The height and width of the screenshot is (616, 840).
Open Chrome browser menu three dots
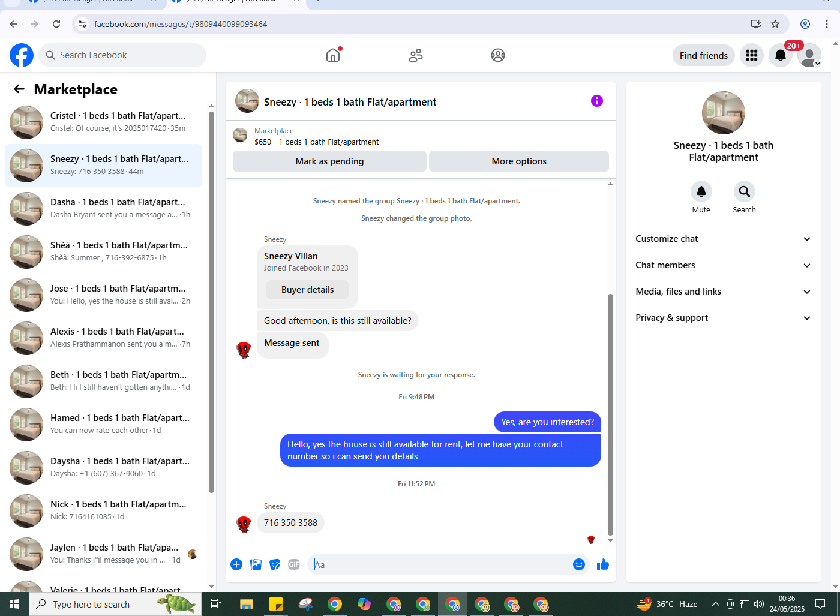[827, 24]
